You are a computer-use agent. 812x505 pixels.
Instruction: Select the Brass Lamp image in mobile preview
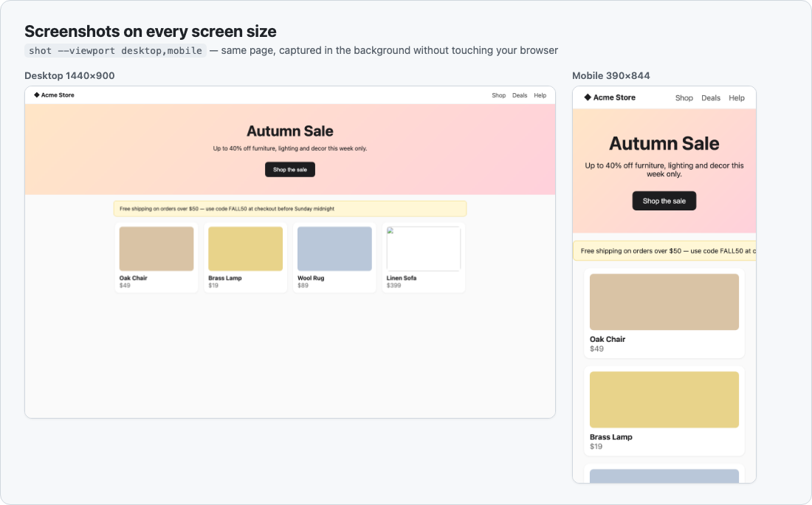[x=664, y=399]
